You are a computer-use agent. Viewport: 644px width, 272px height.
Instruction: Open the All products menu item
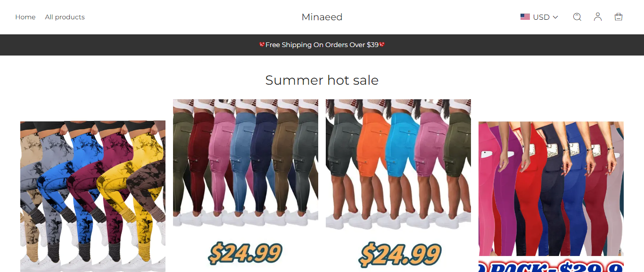tap(65, 17)
